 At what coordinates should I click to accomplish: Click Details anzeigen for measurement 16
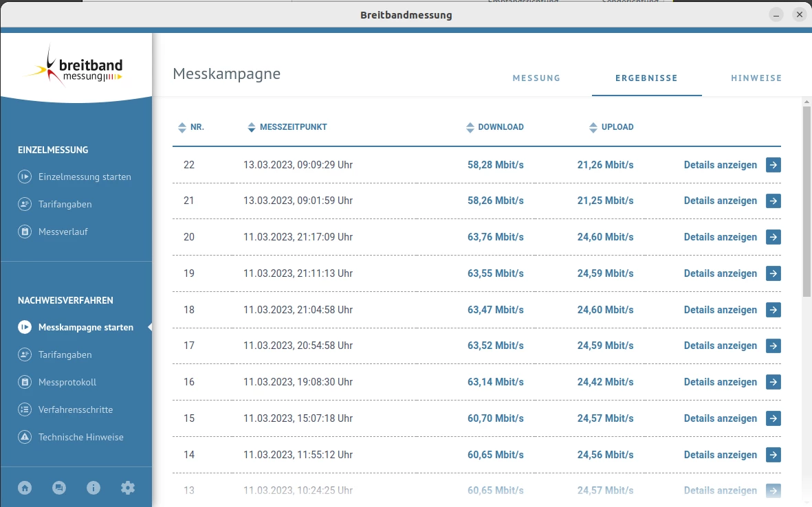coord(721,382)
